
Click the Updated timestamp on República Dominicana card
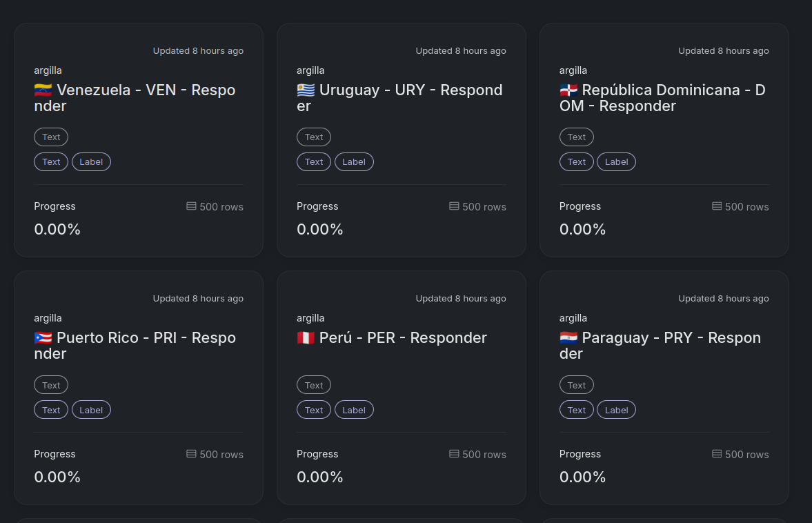click(x=723, y=51)
